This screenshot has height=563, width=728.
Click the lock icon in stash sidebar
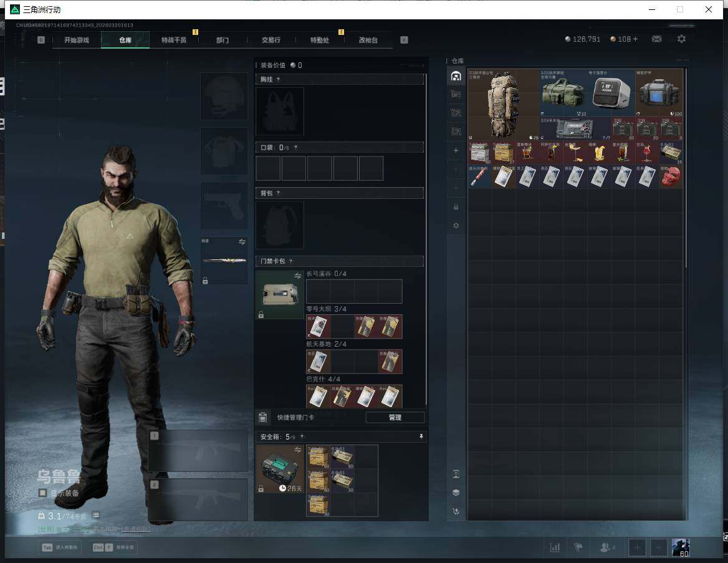[x=456, y=207]
